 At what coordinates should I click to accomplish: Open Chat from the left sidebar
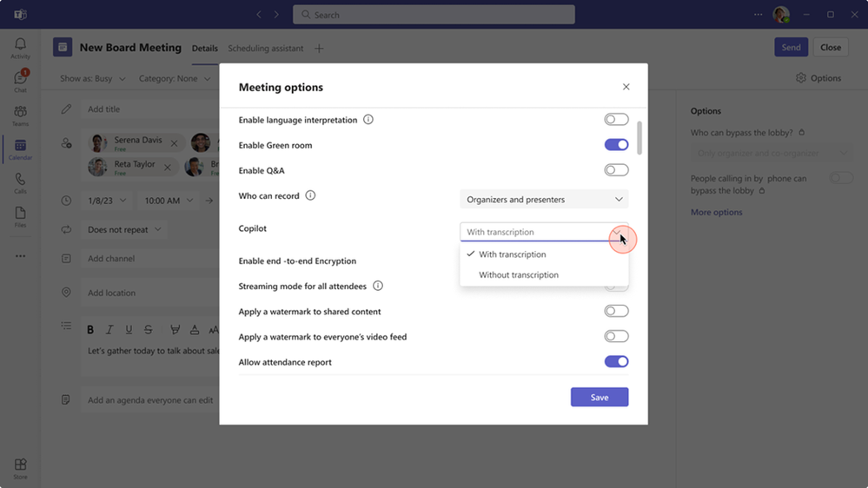pyautogui.click(x=20, y=82)
